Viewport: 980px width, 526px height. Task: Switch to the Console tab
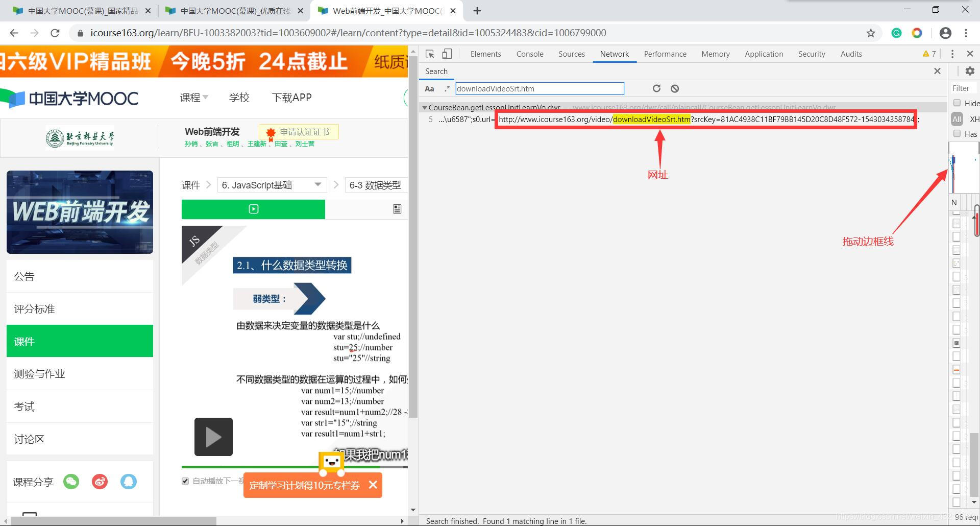coord(530,54)
